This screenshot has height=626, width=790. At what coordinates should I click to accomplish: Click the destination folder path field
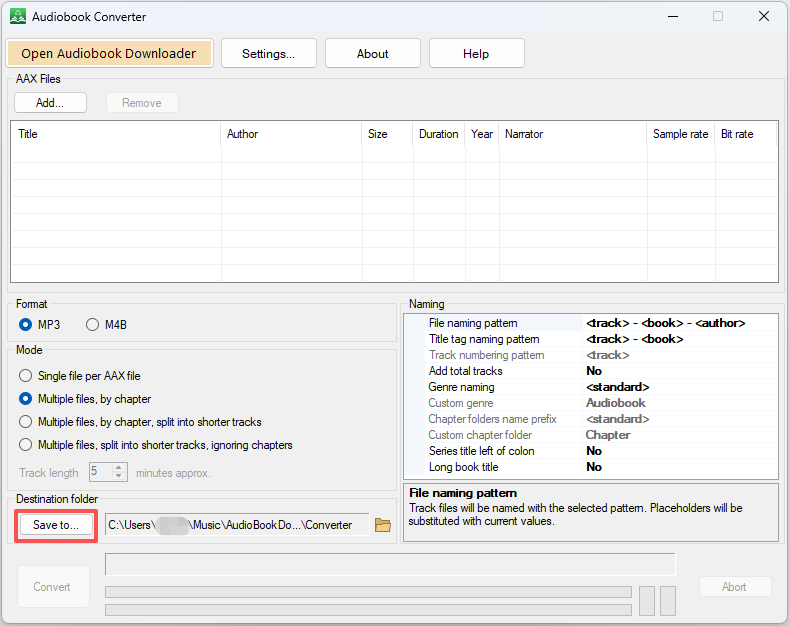(235, 525)
